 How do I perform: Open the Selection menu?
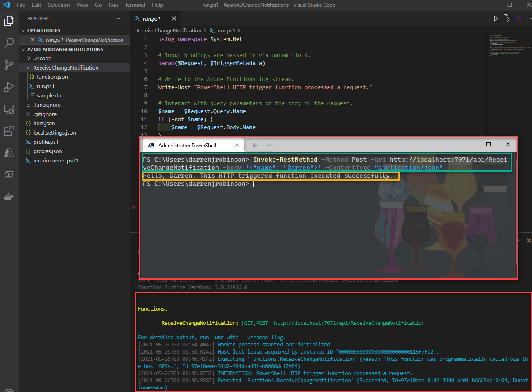tap(59, 5)
